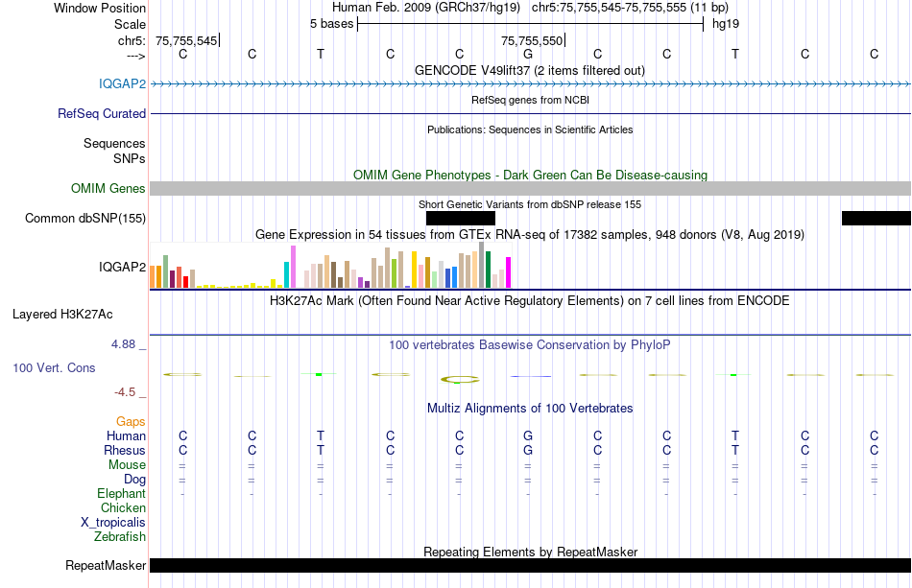Select the Dog species label
912x588 pixels.
134,480
